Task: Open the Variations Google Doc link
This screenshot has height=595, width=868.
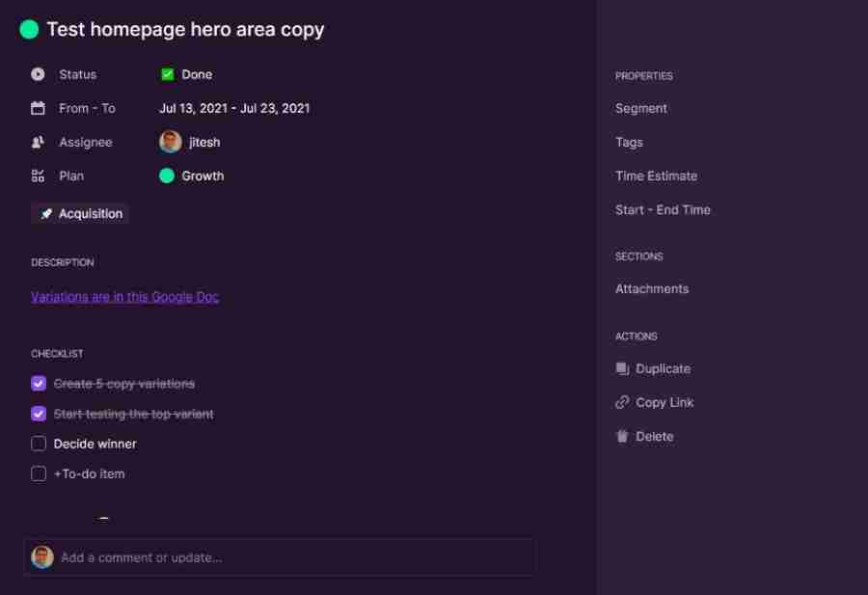Action: coord(124,297)
